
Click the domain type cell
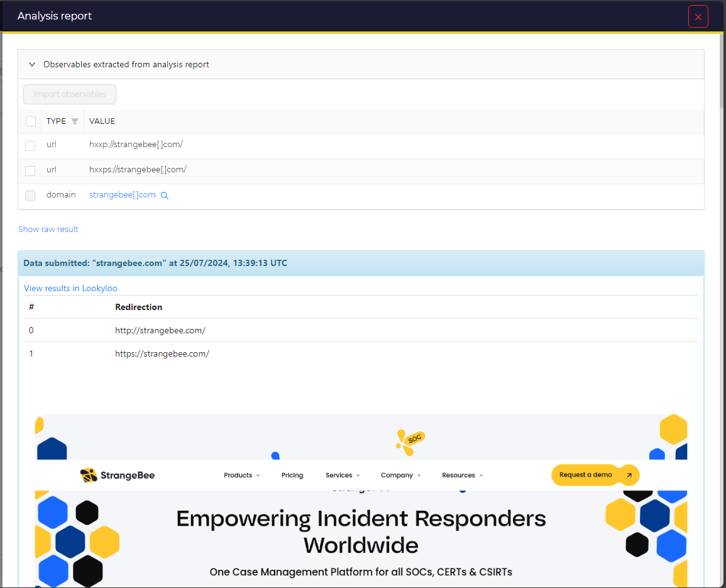[61, 194]
